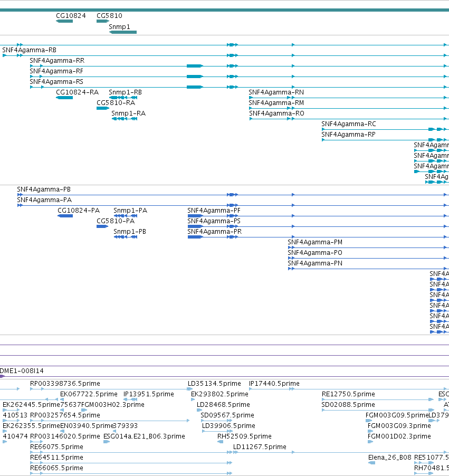Open the SNF4Agamma-RR transcript label
Viewport: 449px width, 476px height.
pos(57,61)
